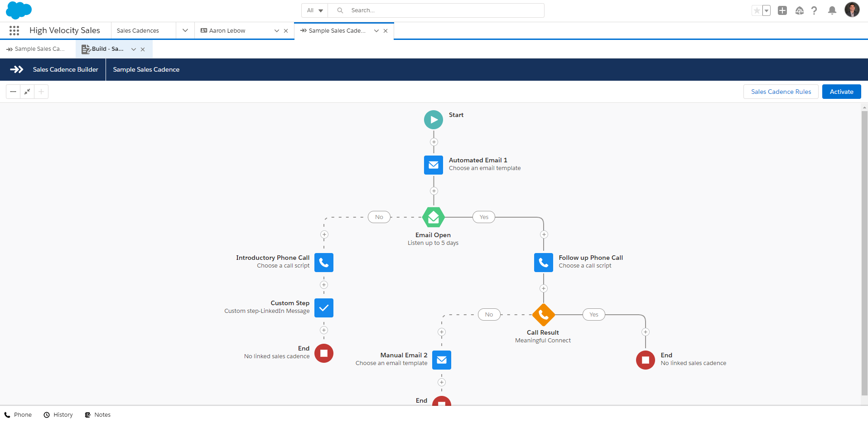Viewport: 868px width, 424px height.
Task: Open the Sample Sales Ca... subtab
Action: click(36, 49)
